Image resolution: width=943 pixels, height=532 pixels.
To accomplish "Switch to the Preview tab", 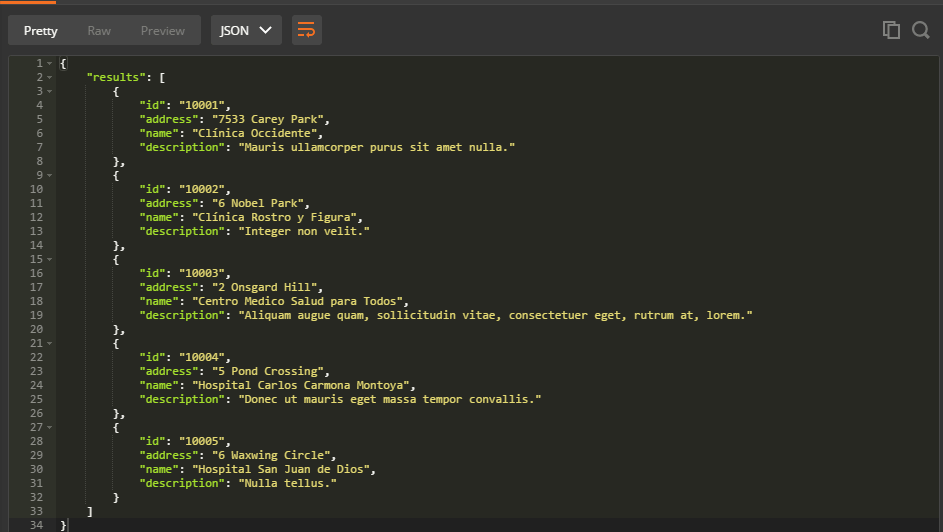I will point(162,31).
